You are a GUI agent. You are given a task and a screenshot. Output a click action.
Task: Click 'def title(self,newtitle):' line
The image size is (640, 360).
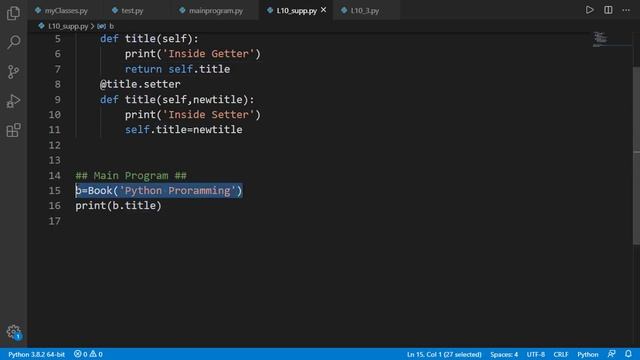177,99
